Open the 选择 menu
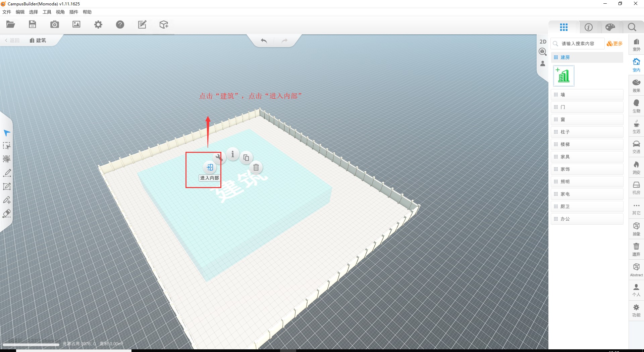This screenshot has height=352, width=644. click(34, 12)
